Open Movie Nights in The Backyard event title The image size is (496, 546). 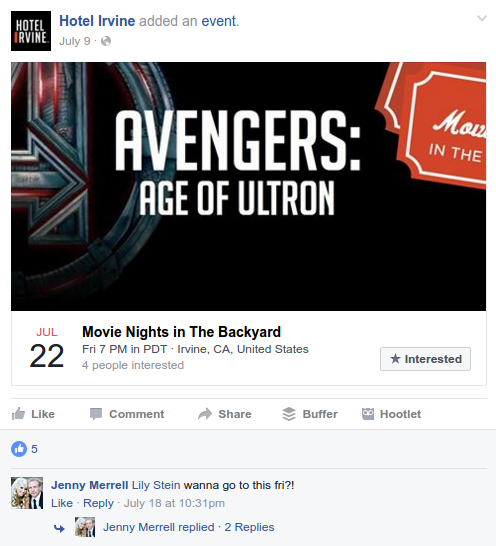[x=181, y=332]
